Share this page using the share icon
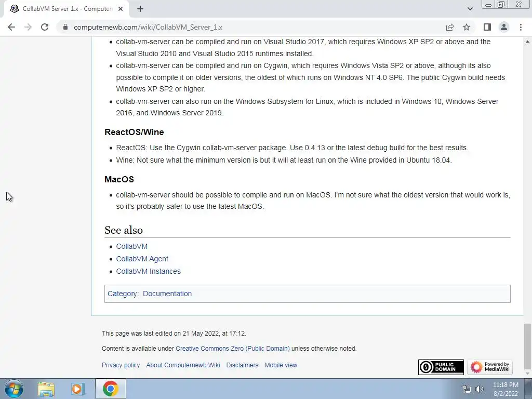Screen dimensions: 532x399 click(x=450, y=27)
